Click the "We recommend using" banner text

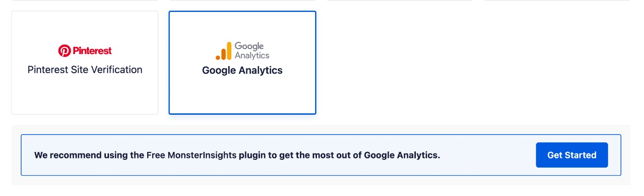[89, 155]
